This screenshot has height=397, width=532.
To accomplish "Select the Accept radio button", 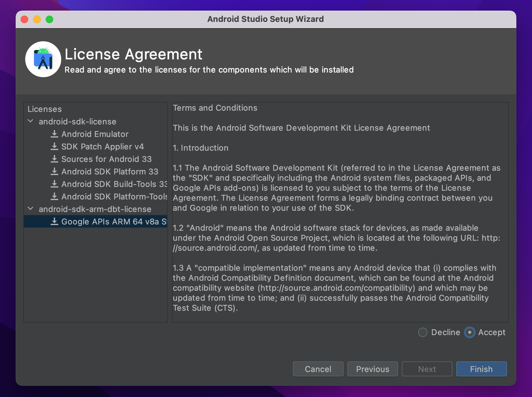I will (470, 332).
